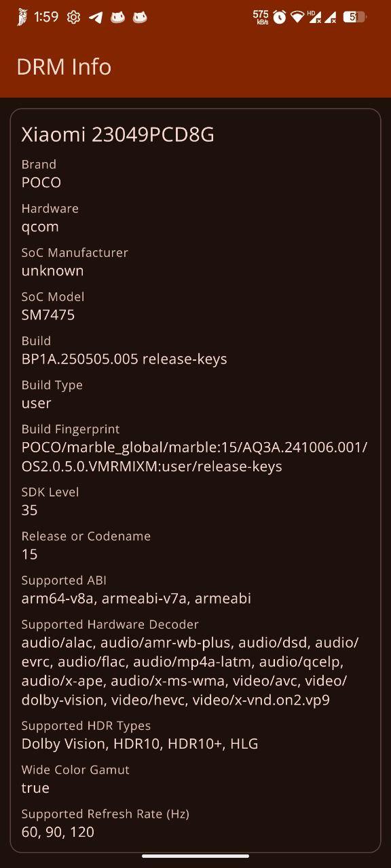Tap the 575 kB/s network speed indicator

261,17
